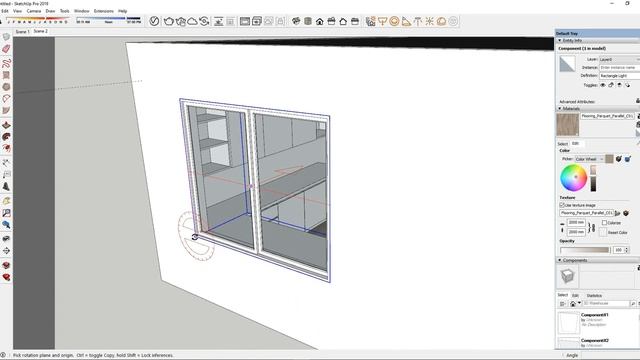Click the house view icon in toolbar
This screenshot has height=360, width=640.
point(320,21)
